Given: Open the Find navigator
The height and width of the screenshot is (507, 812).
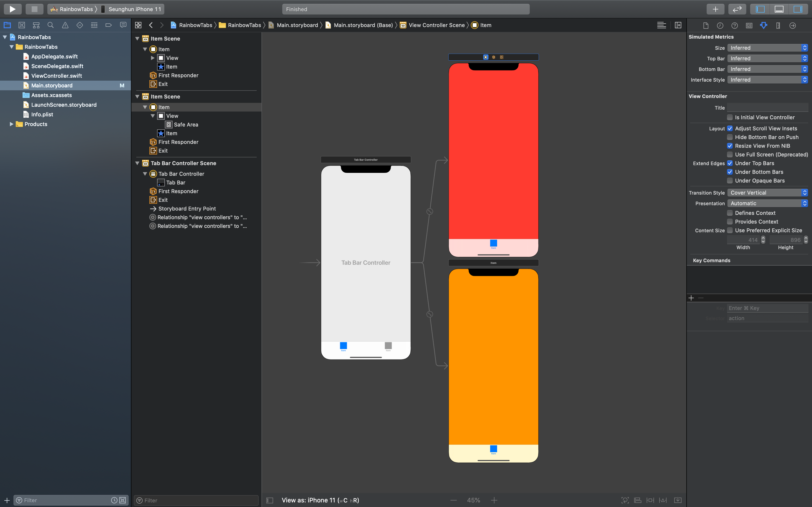Looking at the screenshot, I should tap(50, 25).
